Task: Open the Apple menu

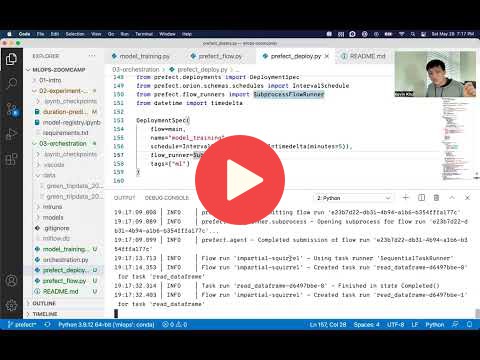Action: tap(9, 34)
